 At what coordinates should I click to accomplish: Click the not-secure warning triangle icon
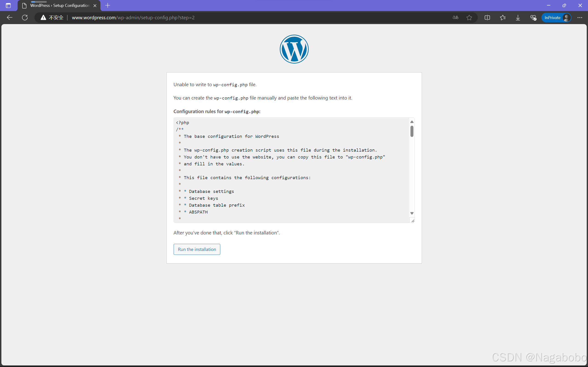[43, 17]
